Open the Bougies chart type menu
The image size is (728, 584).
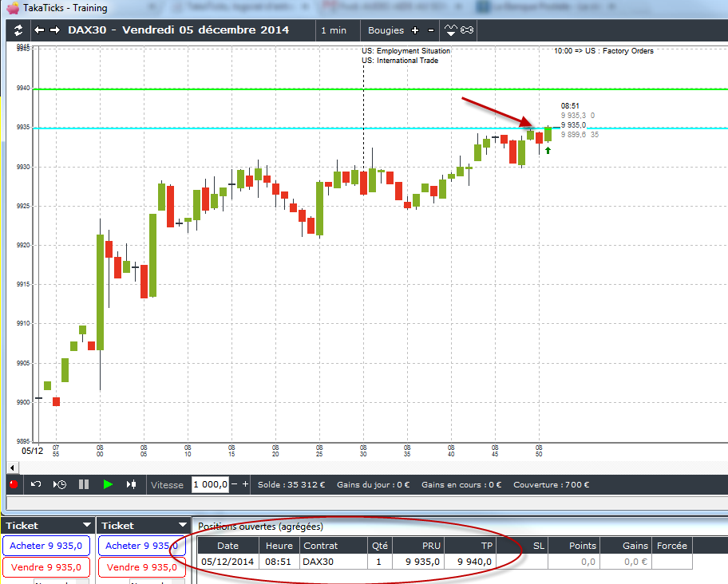pos(386,30)
